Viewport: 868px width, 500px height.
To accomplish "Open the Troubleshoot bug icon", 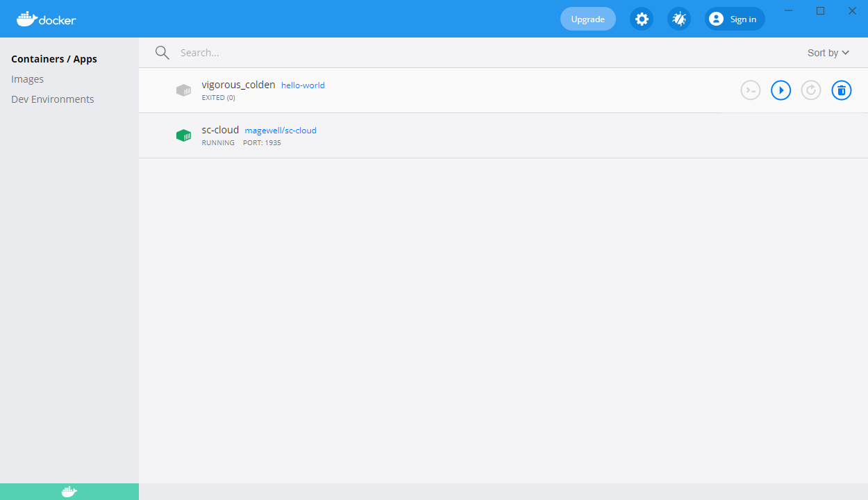I will coord(678,19).
